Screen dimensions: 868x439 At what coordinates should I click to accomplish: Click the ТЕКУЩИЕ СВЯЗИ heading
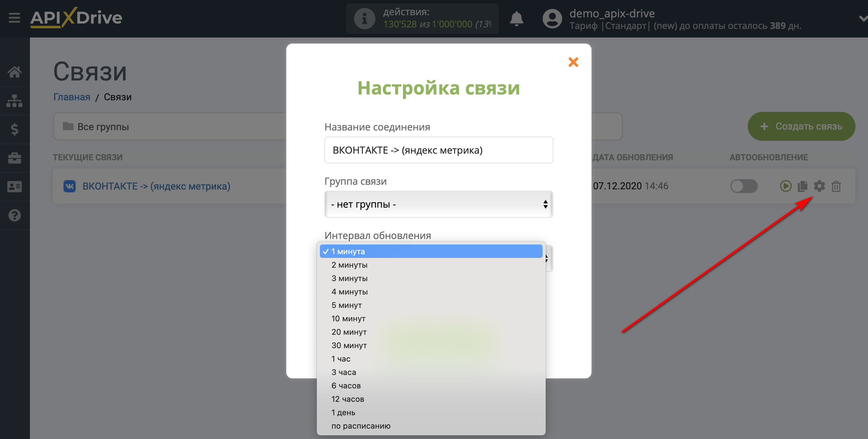point(88,157)
